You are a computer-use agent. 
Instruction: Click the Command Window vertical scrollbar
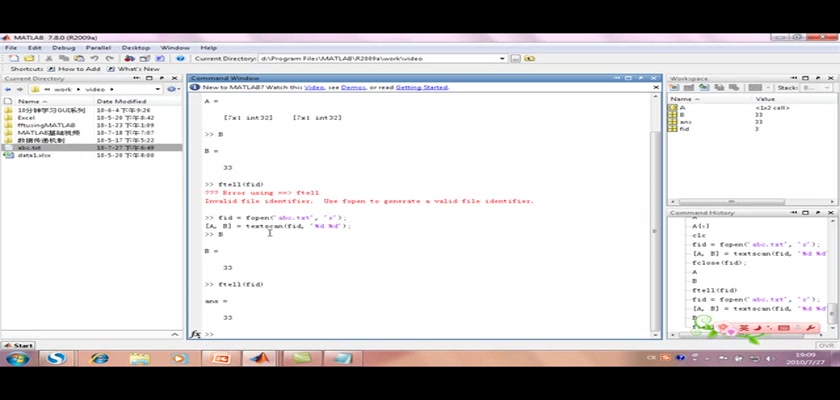[x=655, y=231]
